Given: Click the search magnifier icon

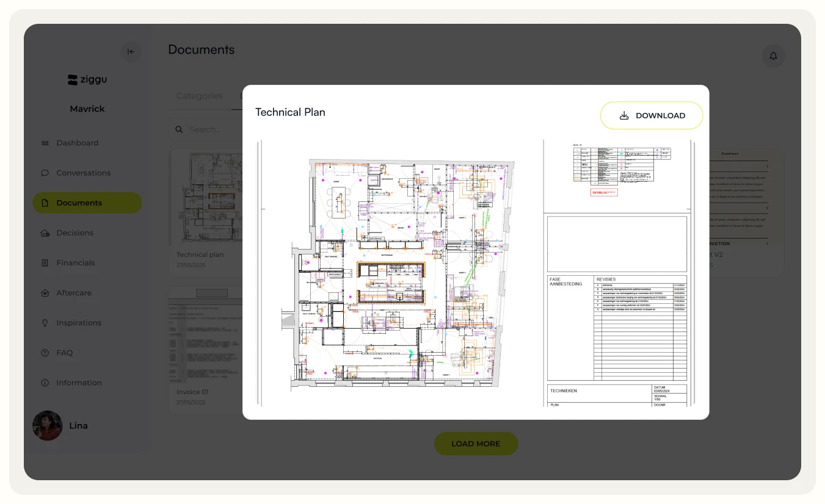Looking at the screenshot, I should [179, 129].
